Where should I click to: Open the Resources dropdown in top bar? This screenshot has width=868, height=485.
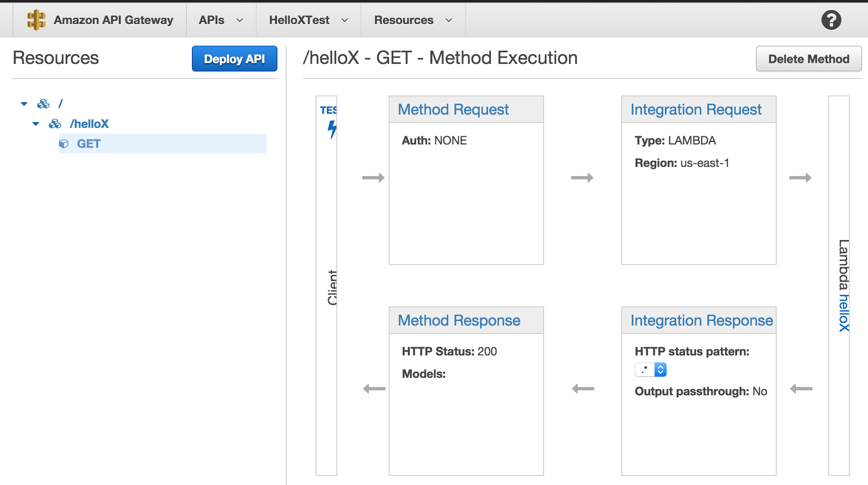413,20
